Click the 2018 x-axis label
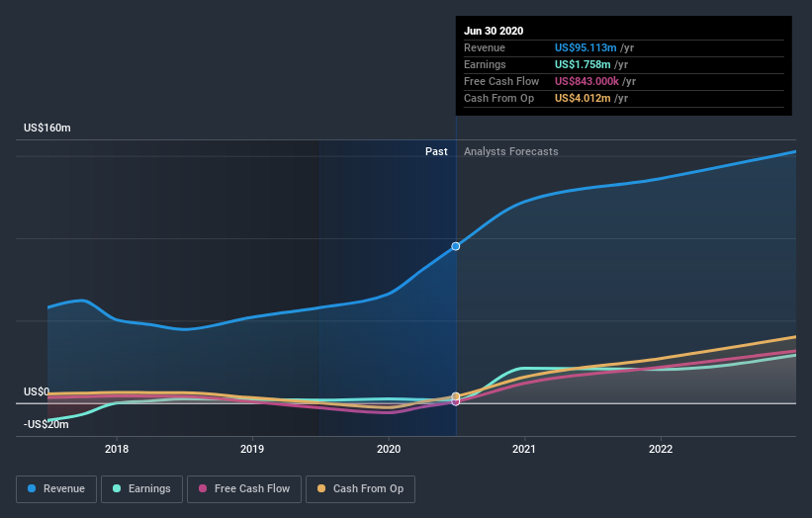This screenshot has width=812, height=518. [x=117, y=449]
